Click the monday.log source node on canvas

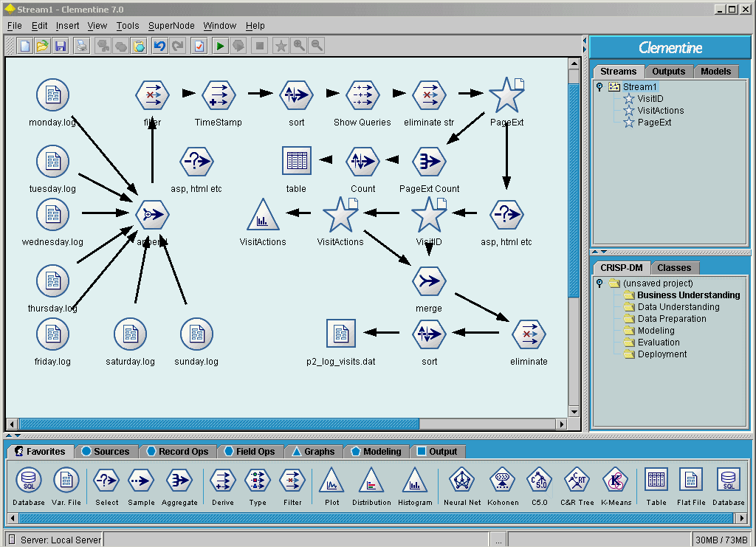(52, 95)
